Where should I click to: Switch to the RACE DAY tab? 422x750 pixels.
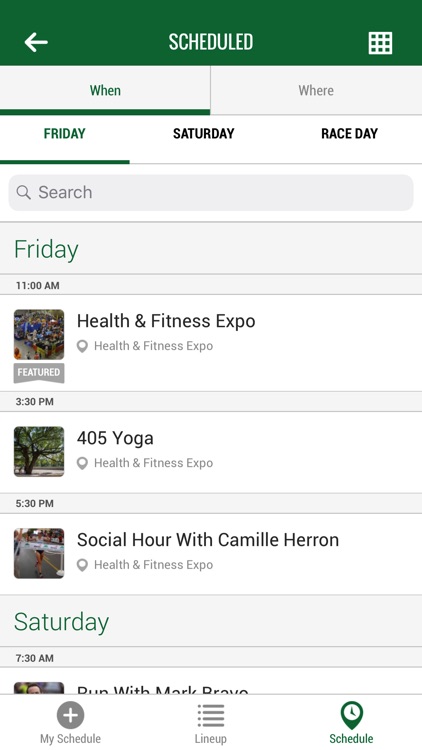click(349, 133)
